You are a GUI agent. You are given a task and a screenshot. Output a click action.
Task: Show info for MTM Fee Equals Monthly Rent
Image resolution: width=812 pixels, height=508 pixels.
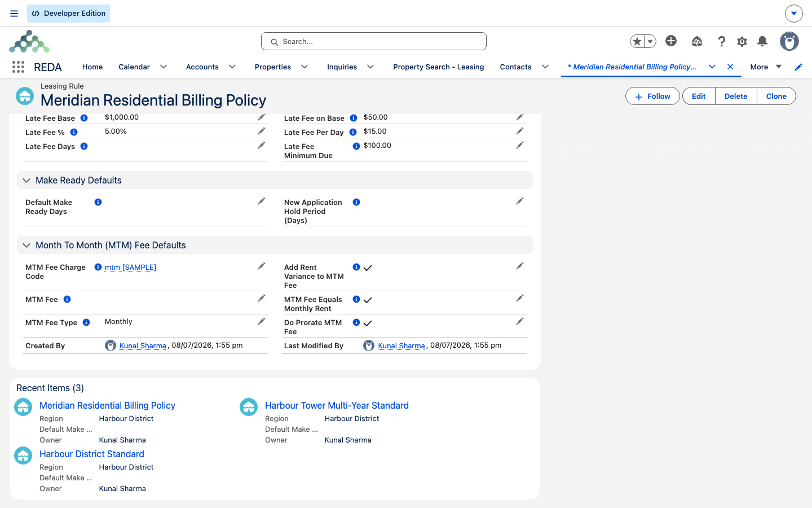(356, 299)
